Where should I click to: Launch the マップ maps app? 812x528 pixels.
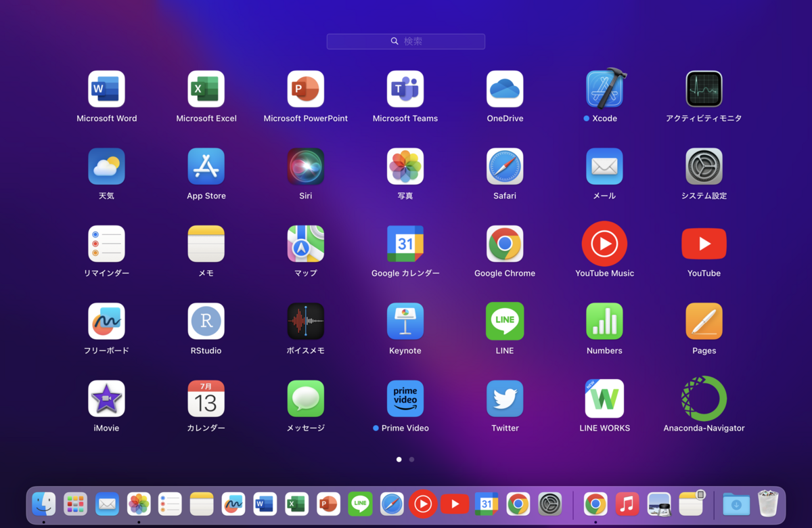pos(305,244)
